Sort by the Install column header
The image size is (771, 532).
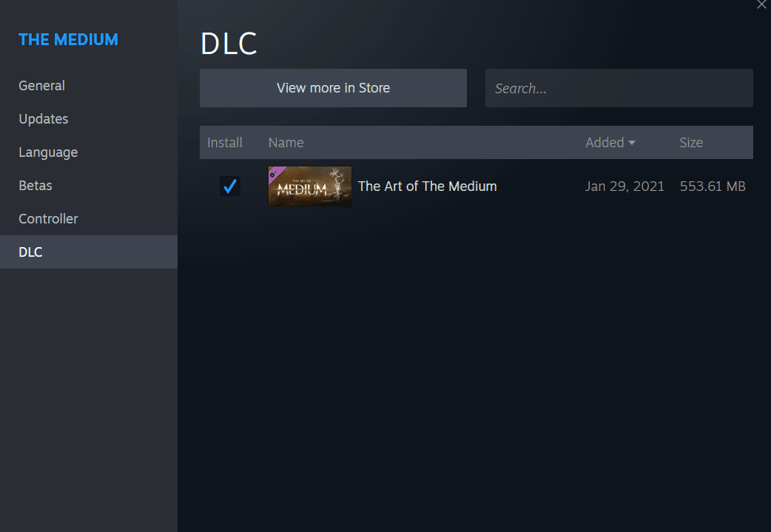pyautogui.click(x=225, y=143)
